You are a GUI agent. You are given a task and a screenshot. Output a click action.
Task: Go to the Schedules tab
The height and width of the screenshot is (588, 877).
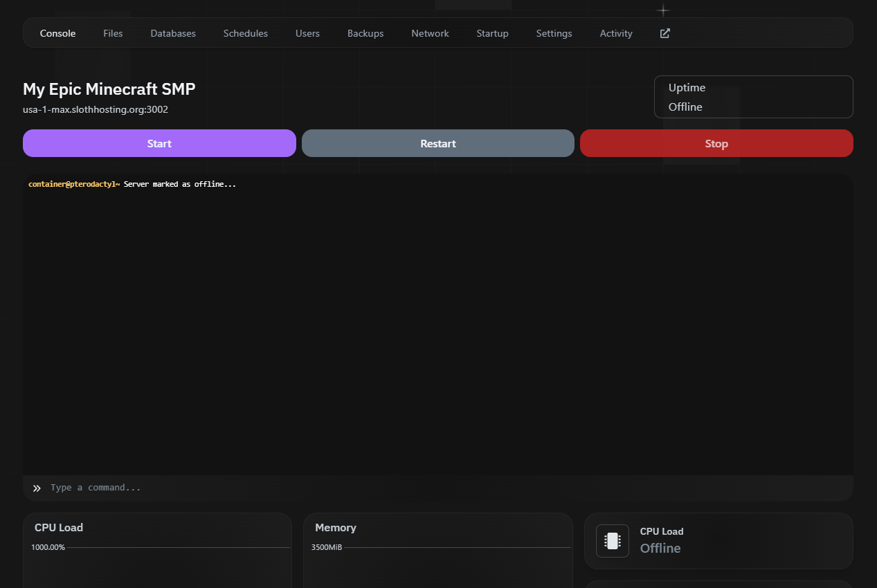245,33
